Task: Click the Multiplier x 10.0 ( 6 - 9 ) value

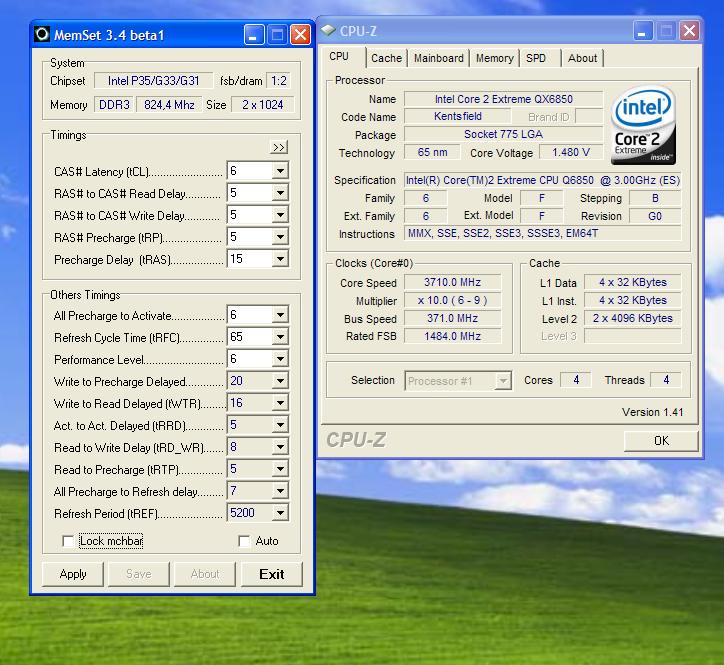Action: click(452, 300)
